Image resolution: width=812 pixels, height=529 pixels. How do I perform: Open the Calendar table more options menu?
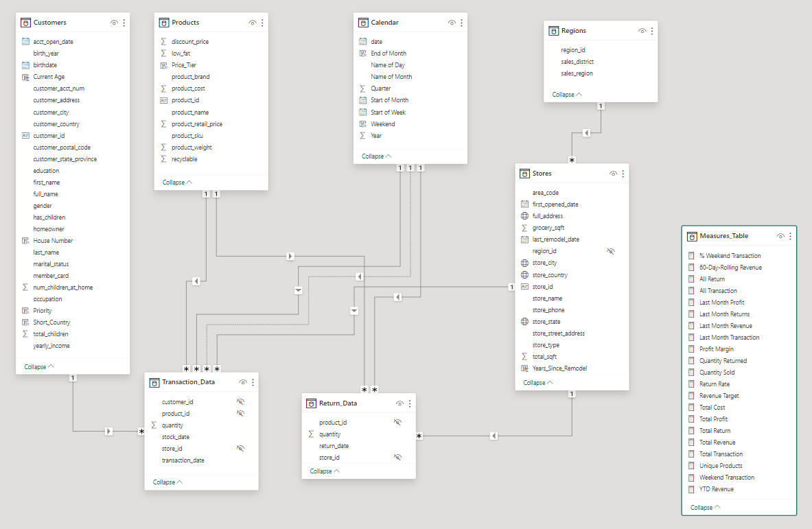coord(462,23)
